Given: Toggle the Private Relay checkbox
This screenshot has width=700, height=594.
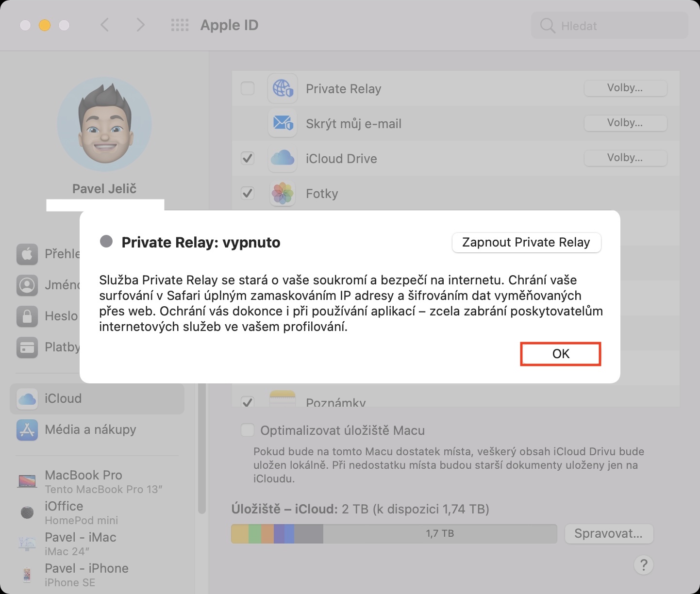Looking at the screenshot, I should pos(248,88).
